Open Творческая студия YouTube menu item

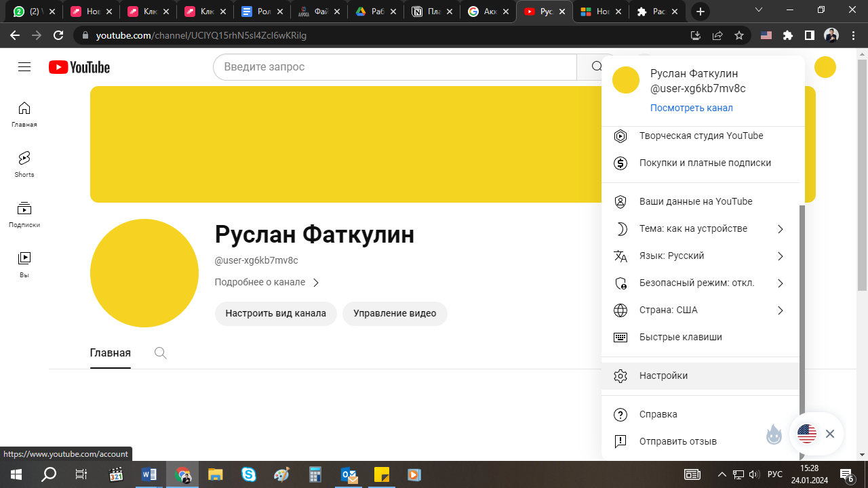(701, 136)
